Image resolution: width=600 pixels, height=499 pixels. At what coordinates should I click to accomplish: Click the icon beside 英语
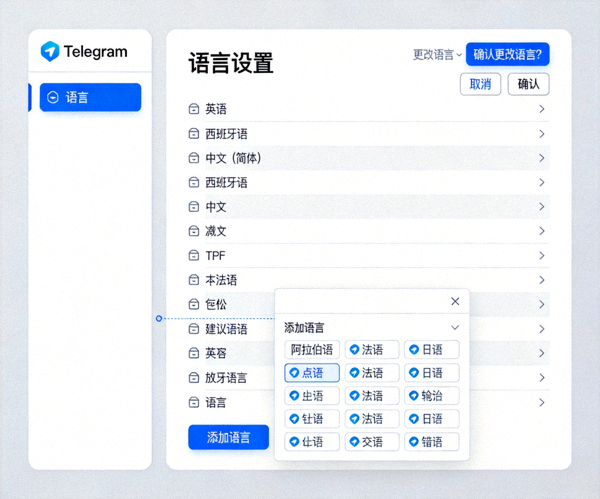pyautogui.click(x=194, y=109)
